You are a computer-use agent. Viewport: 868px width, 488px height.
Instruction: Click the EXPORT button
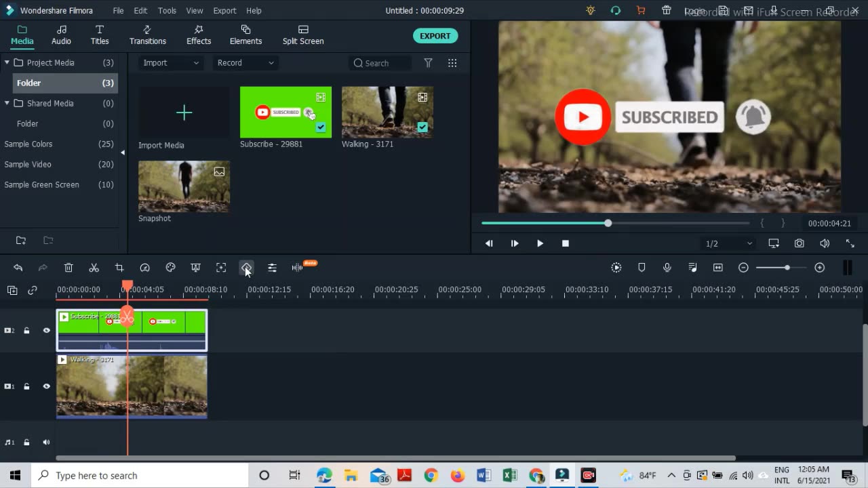click(435, 36)
